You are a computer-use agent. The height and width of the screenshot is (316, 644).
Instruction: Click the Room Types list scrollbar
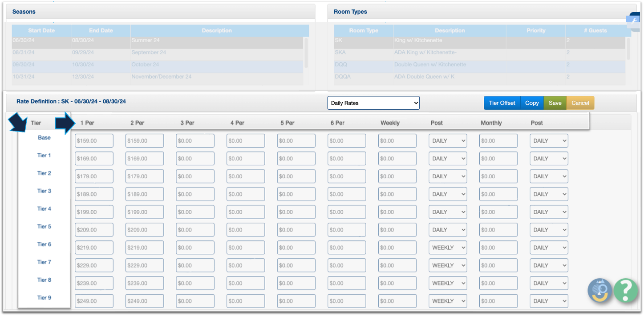[628, 48]
